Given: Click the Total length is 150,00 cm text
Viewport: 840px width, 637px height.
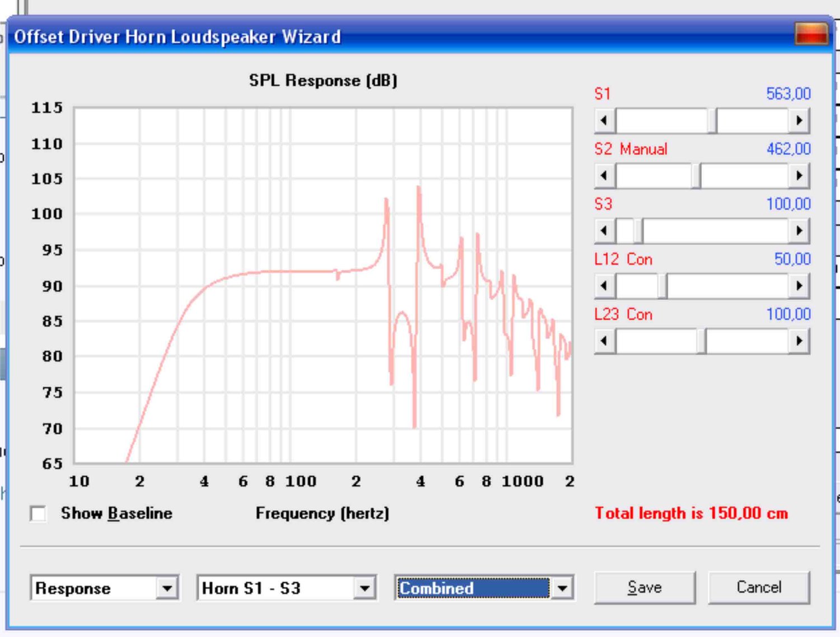Looking at the screenshot, I should click(x=691, y=513).
